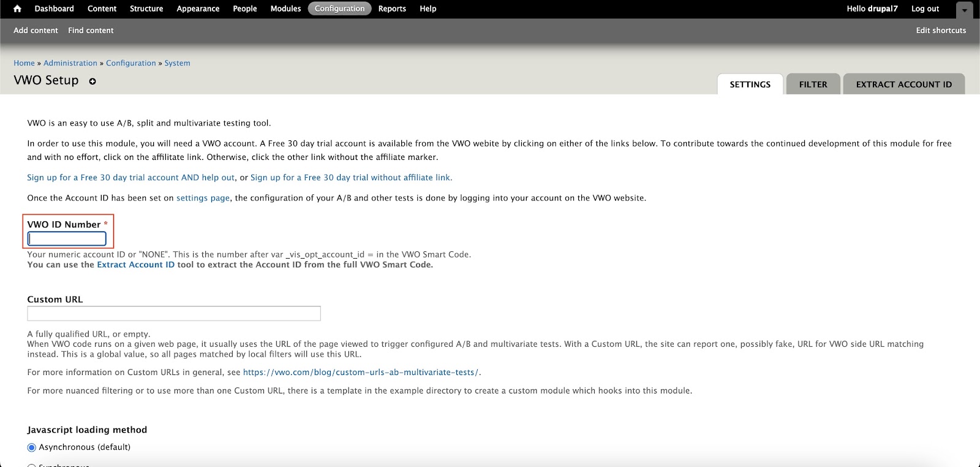Select the Asynchronous (default) radio option
This screenshot has height=467, width=980.
pyautogui.click(x=32, y=447)
